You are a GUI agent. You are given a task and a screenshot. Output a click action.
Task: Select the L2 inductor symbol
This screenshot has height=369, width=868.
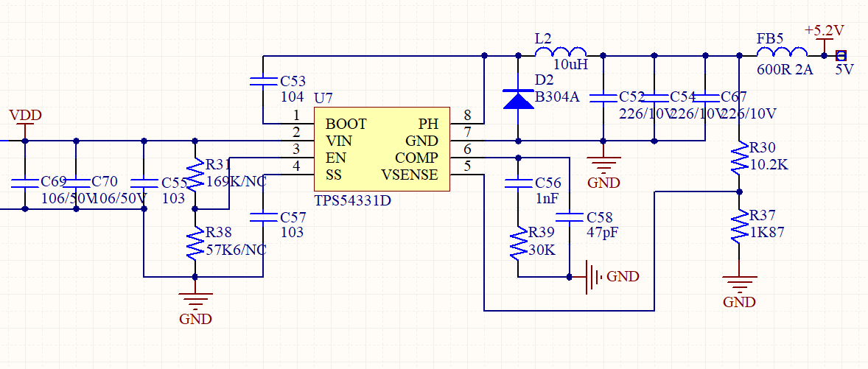(561, 52)
